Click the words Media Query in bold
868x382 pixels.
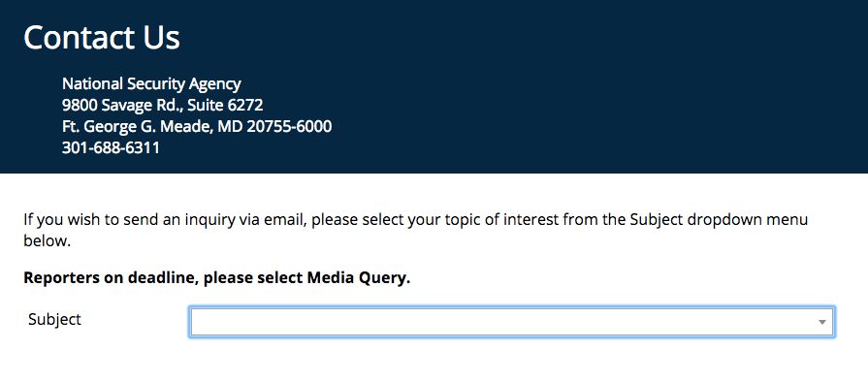pyautogui.click(x=359, y=278)
